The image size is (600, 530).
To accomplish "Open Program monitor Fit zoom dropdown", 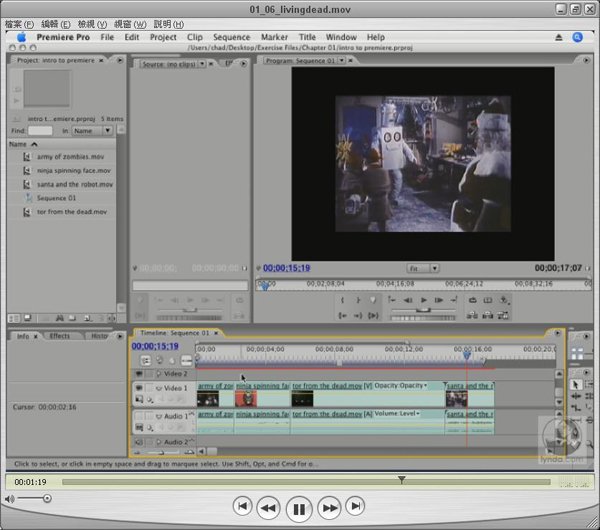I will click(423, 268).
